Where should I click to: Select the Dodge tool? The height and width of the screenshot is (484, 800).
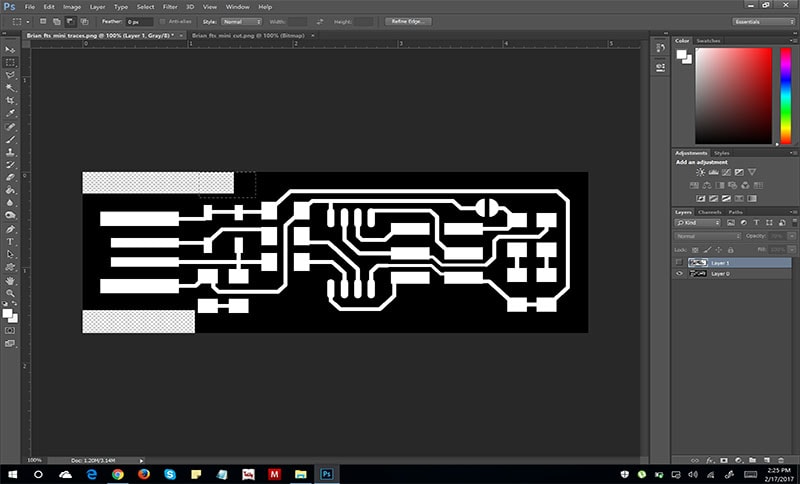[10, 216]
